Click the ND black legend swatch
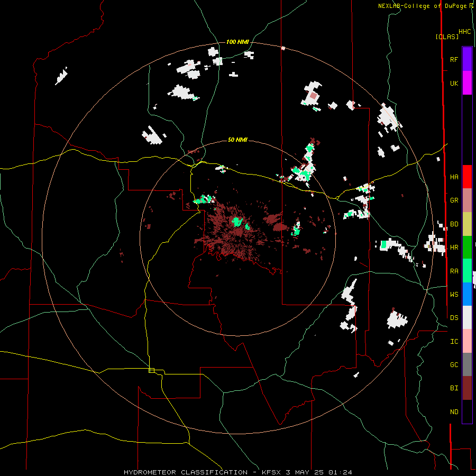476x476 pixels. pos(467,411)
